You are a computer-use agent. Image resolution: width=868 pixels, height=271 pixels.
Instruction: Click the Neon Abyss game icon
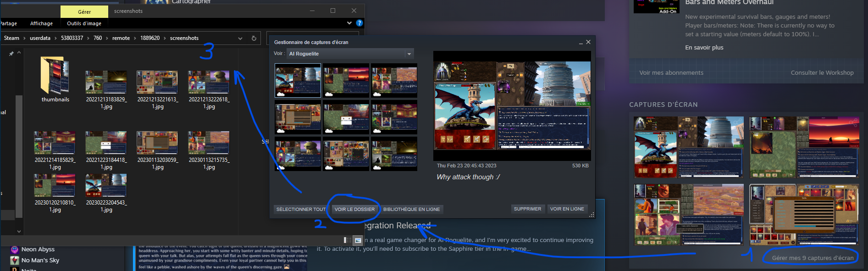pyautogui.click(x=15, y=249)
